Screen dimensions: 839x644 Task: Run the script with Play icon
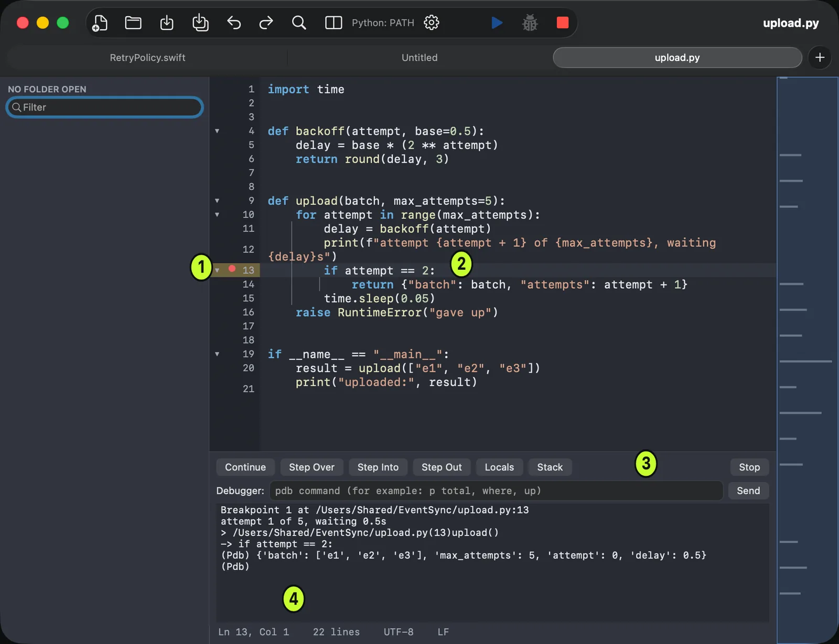(x=497, y=23)
